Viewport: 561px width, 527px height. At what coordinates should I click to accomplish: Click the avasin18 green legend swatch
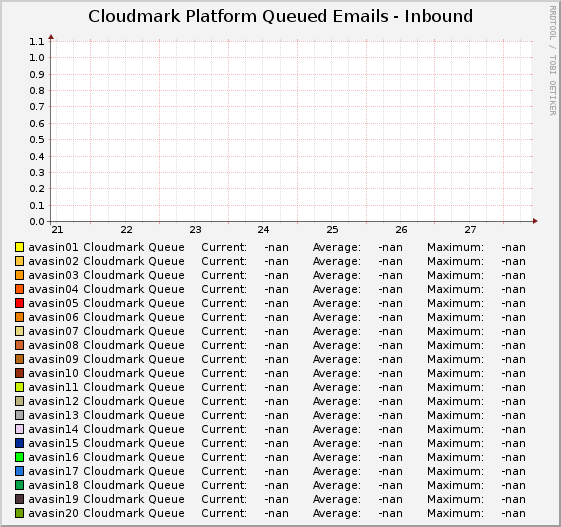[x=19, y=485]
